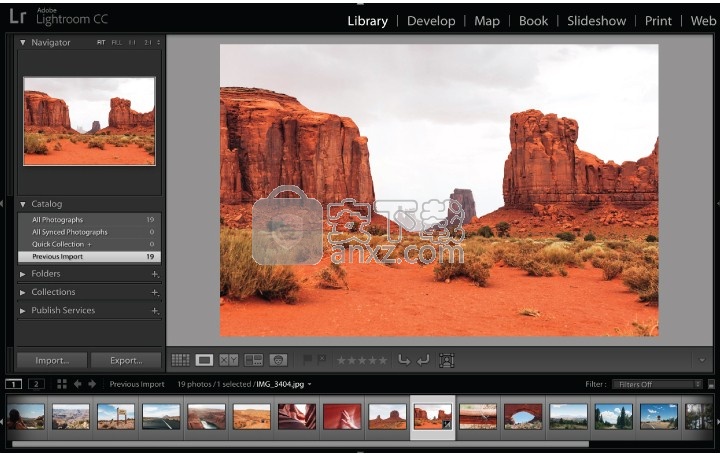Select All Synced Photographs row
Image resolution: width=720 pixels, height=454 pixels.
pyautogui.click(x=90, y=232)
